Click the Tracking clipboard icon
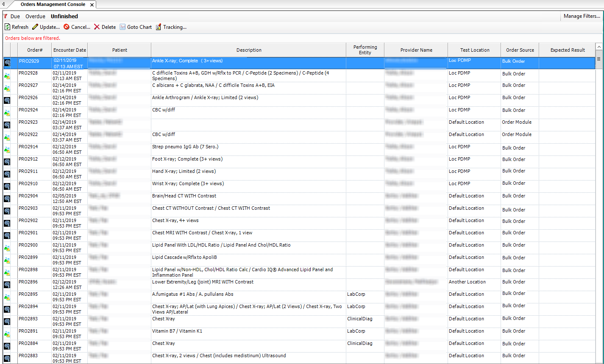604x364 pixels. (x=159, y=27)
